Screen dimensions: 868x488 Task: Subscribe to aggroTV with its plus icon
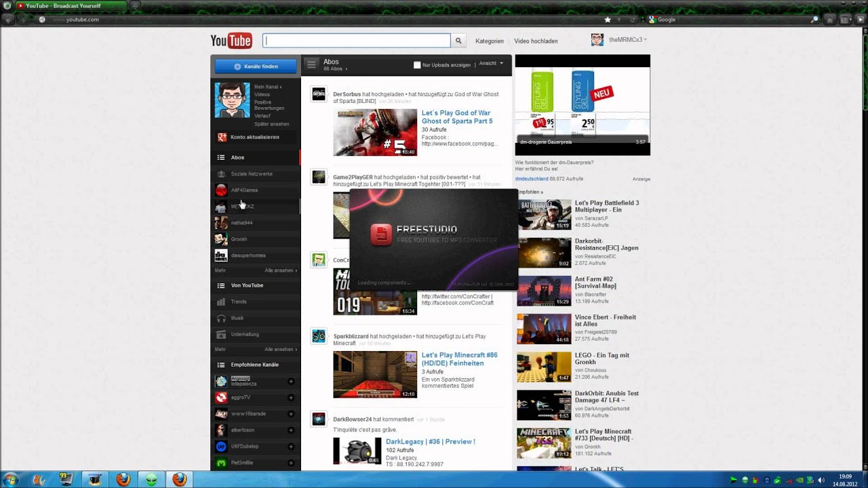(x=291, y=398)
